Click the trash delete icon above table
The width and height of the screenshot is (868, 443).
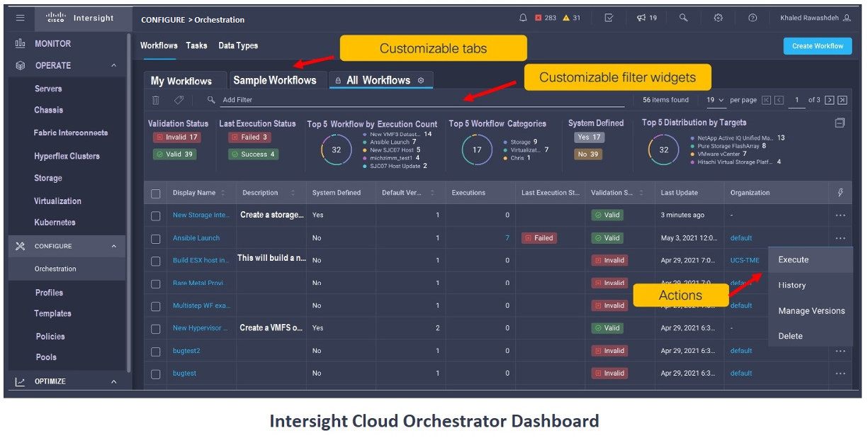click(156, 100)
